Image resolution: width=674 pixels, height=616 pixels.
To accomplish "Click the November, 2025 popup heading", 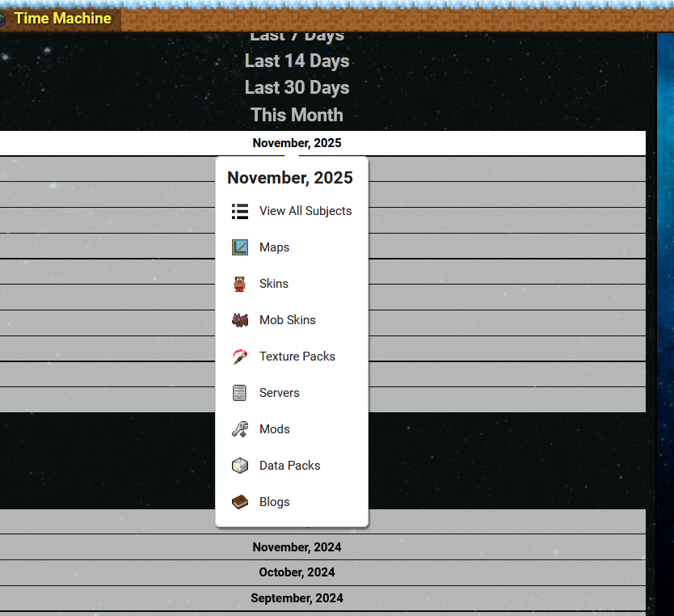I will point(290,178).
